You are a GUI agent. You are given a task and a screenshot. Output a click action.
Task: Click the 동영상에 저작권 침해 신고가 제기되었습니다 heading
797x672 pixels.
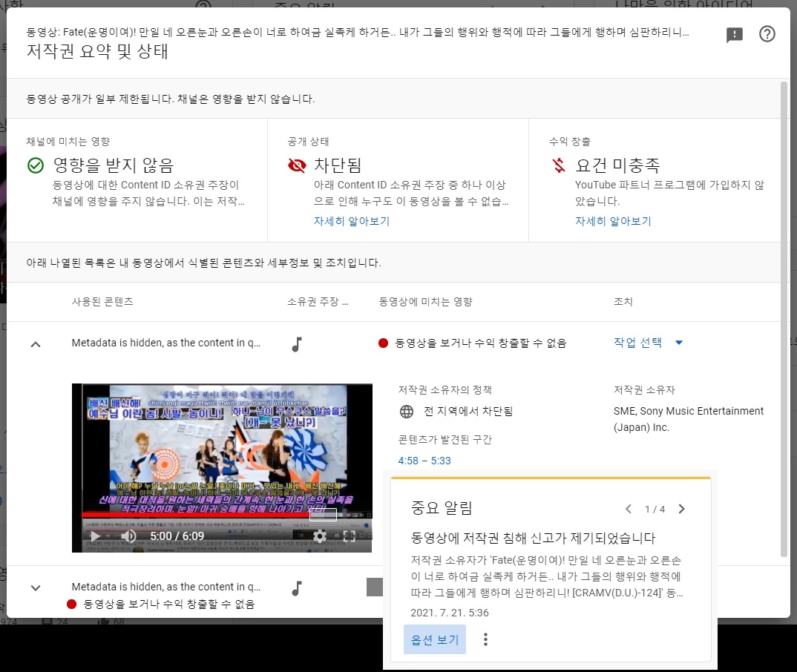(x=534, y=538)
